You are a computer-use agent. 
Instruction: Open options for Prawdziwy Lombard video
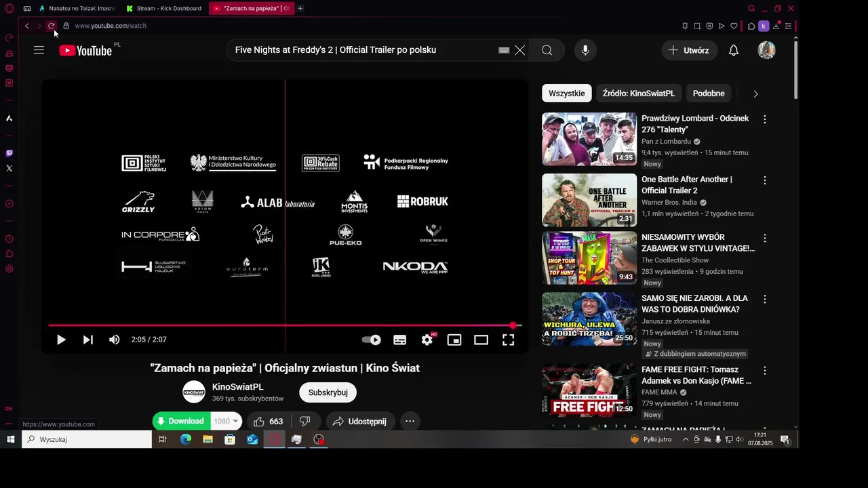pyautogui.click(x=765, y=119)
